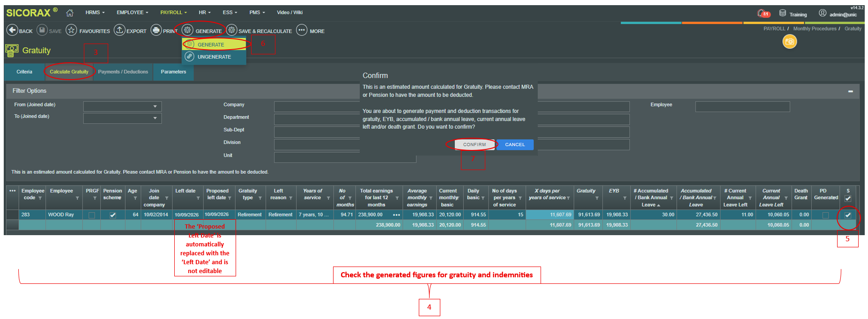Click the Print printer icon
Viewport: 868px width, 319px height.
156,30
